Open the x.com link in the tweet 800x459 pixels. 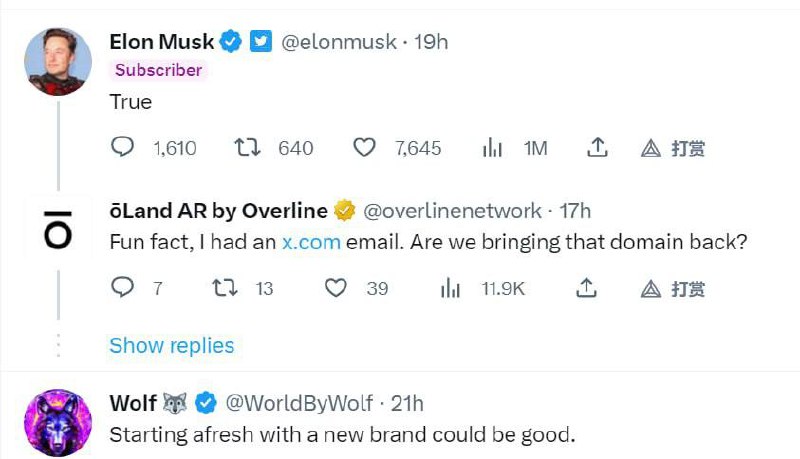[x=311, y=241]
